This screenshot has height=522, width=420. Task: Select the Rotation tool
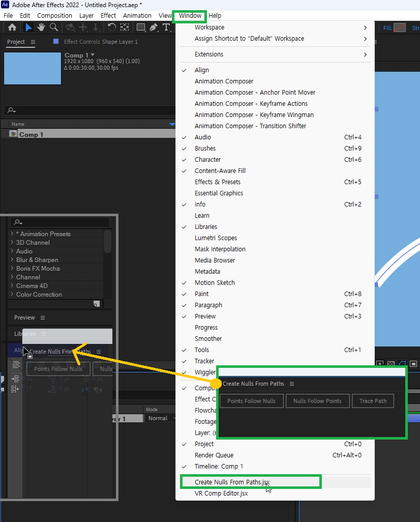click(112, 27)
